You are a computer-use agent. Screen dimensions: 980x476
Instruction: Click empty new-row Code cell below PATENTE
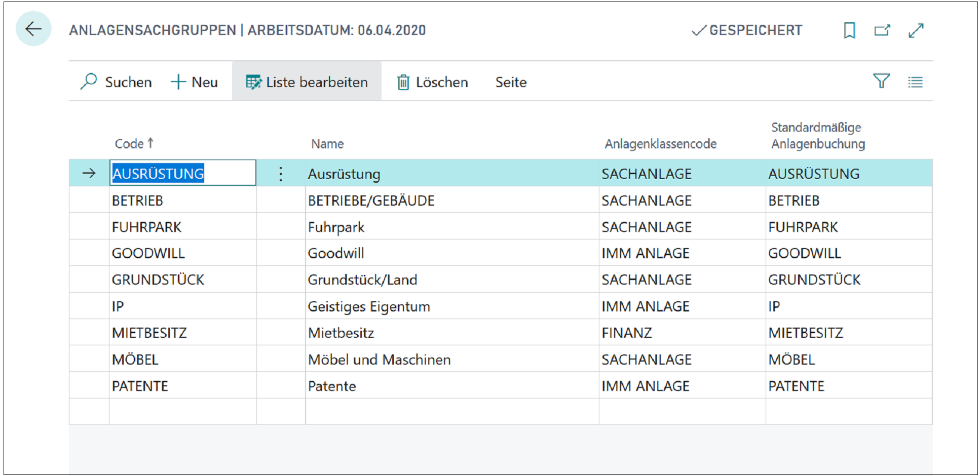(183, 411)
